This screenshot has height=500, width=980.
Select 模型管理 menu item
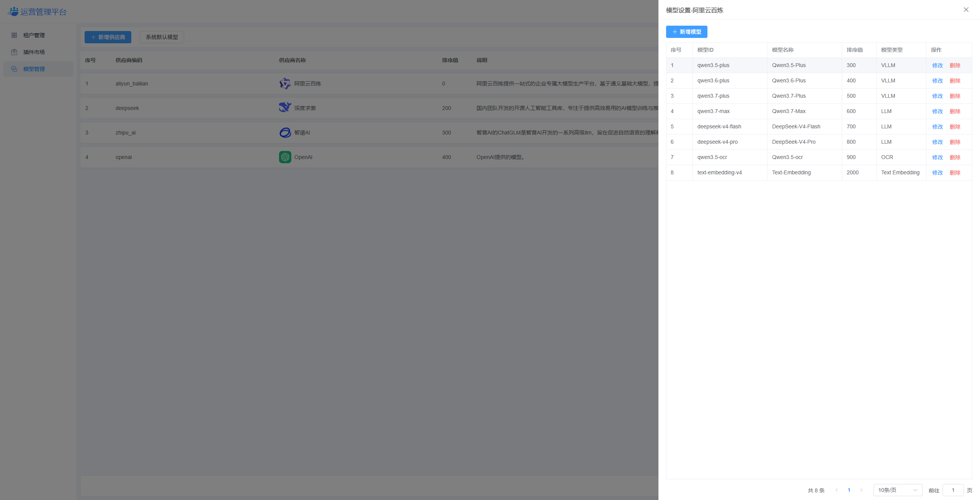(38, 69)
